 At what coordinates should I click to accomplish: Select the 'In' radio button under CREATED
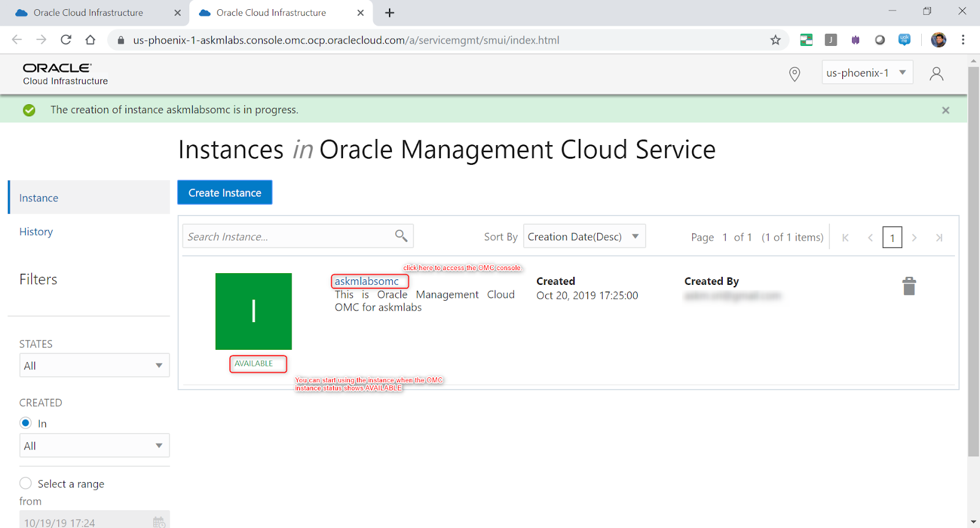(26, 423)
